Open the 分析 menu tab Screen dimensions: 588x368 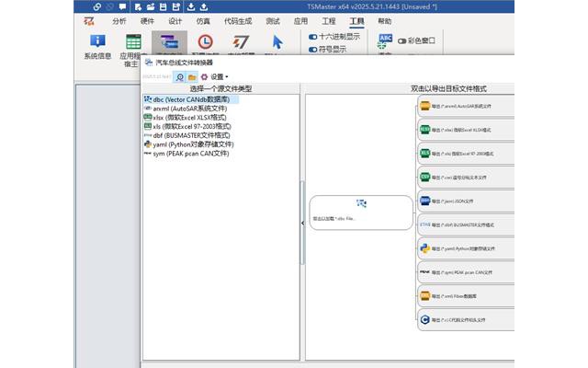coord(119,21)
